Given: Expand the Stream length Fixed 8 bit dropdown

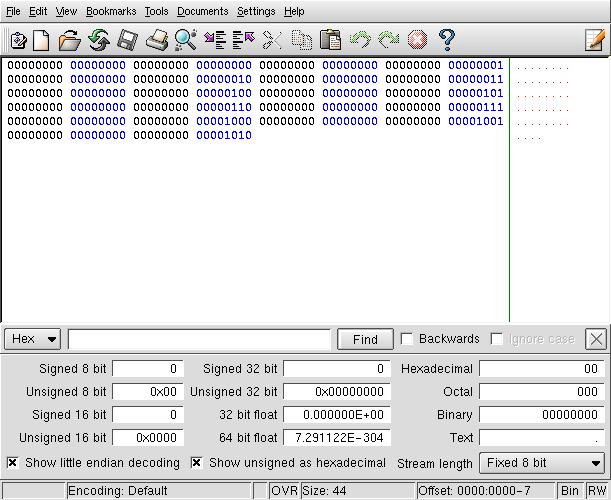Looking at the screenshot, I should pyautogui.click(x=543, y=463).
